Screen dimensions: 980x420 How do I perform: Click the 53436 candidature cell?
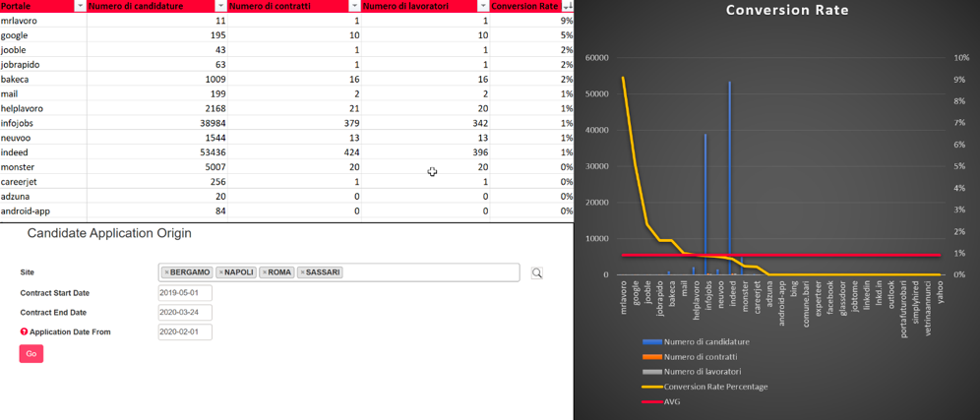[157, 152]
